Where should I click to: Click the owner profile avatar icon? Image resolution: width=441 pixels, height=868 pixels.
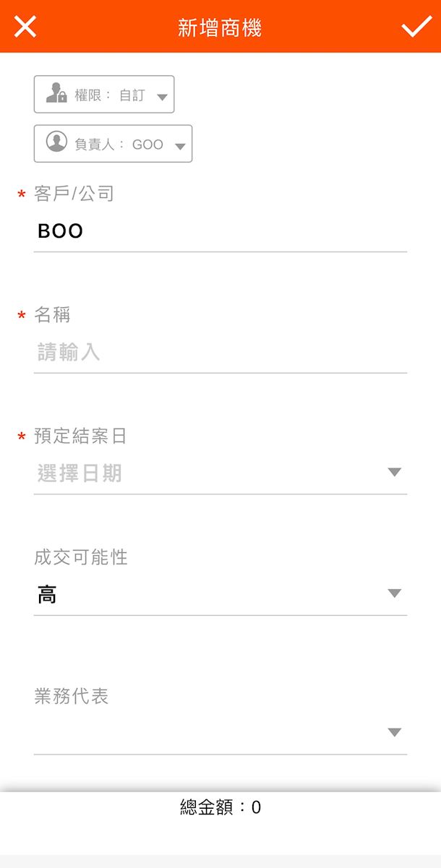[56, 142]
